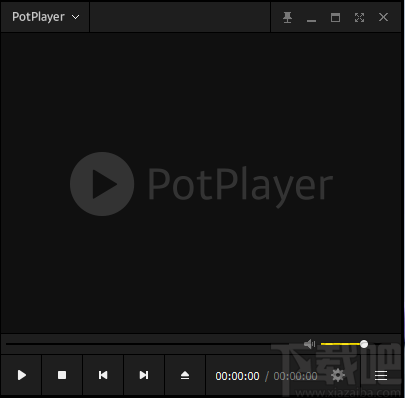Click the total duration time display
Screen dimensions: 405x398
click(295, 376)
